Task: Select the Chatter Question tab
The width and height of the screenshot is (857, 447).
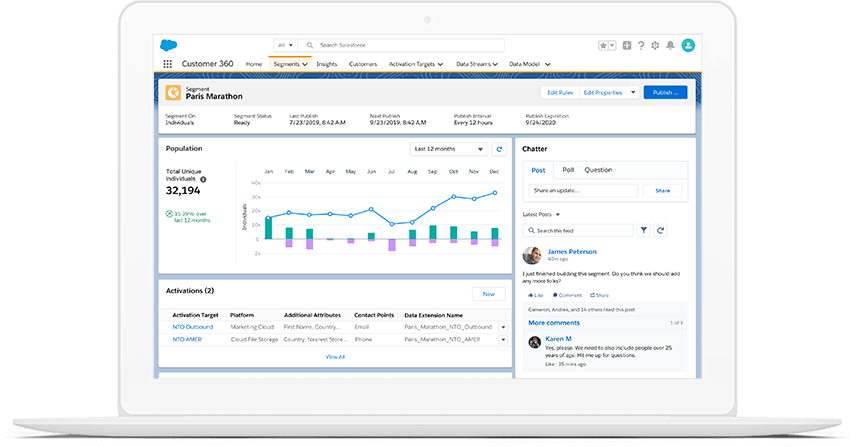Action: (x=598, y=170)
